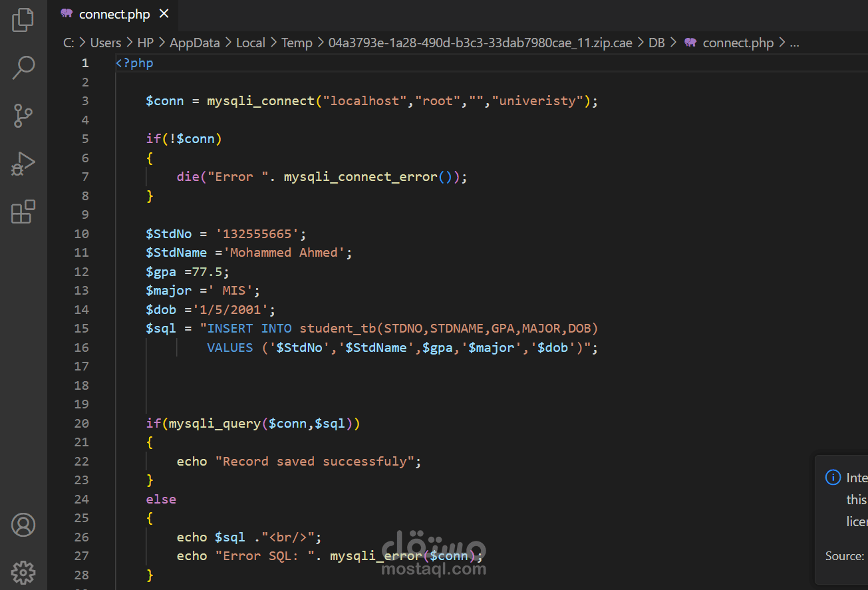
Task: Click the "$dob" variable on line 14
Action: [162, 309]
